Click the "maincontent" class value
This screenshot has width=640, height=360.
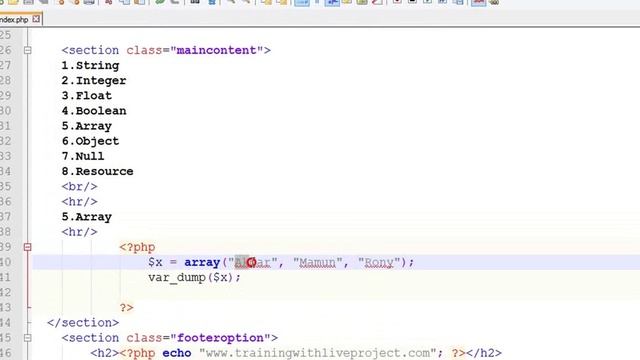pos(217,50)
